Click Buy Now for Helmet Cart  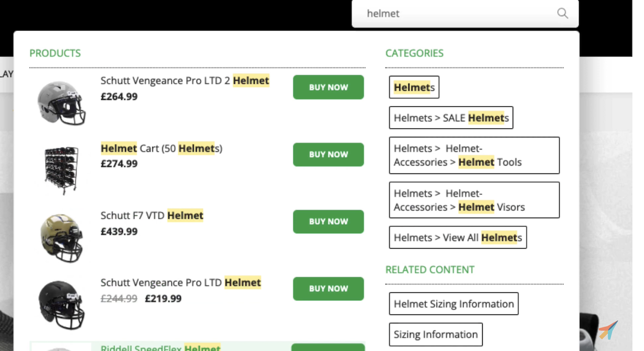click(x=328, y=154)
